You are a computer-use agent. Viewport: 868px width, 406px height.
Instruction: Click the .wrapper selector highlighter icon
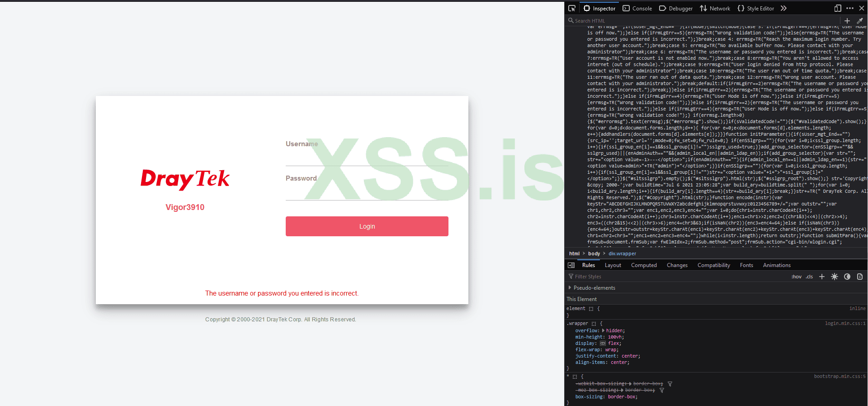[x=594, y=324]
